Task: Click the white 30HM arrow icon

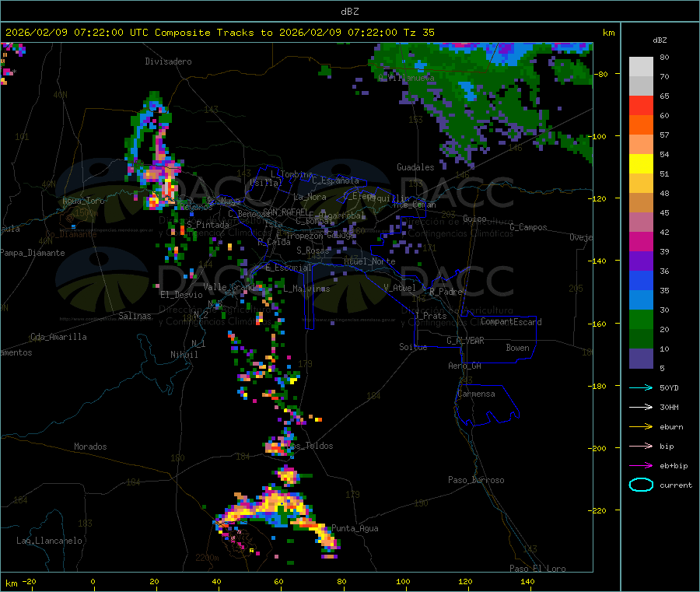Action: (641, 407)
